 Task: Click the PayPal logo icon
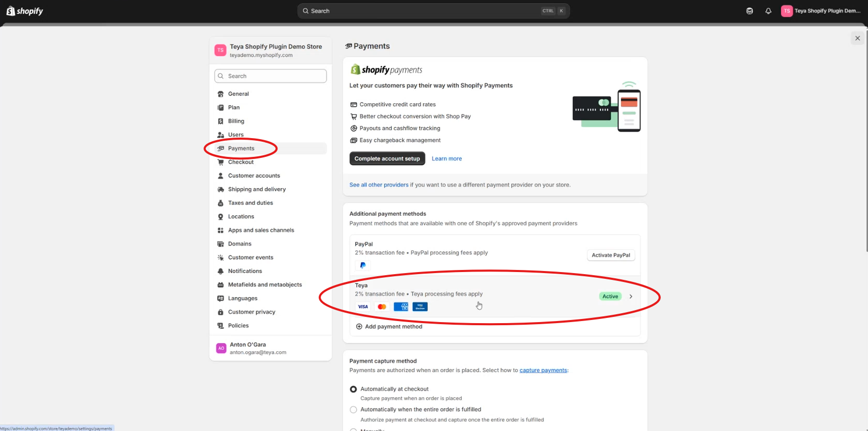tap(363, 265)
